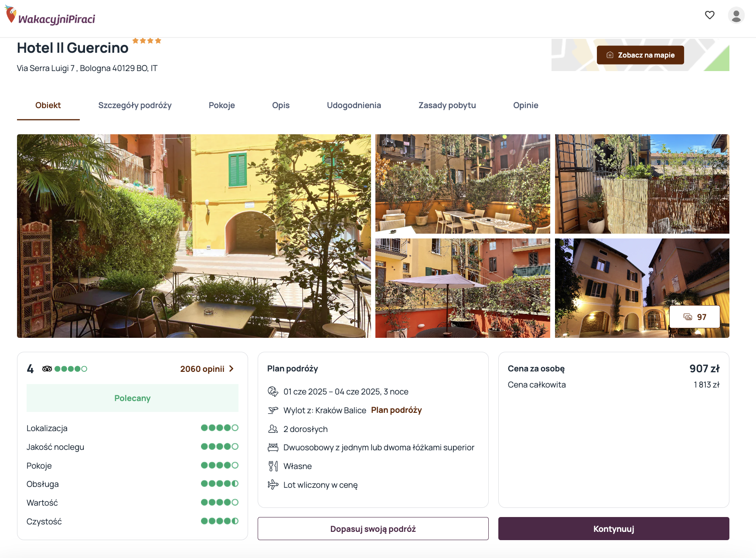The width and height of the screenshot is (756, 558).
Task: Click the map icon inside Zobacz na mapie
Action: [x=610, y=55]
